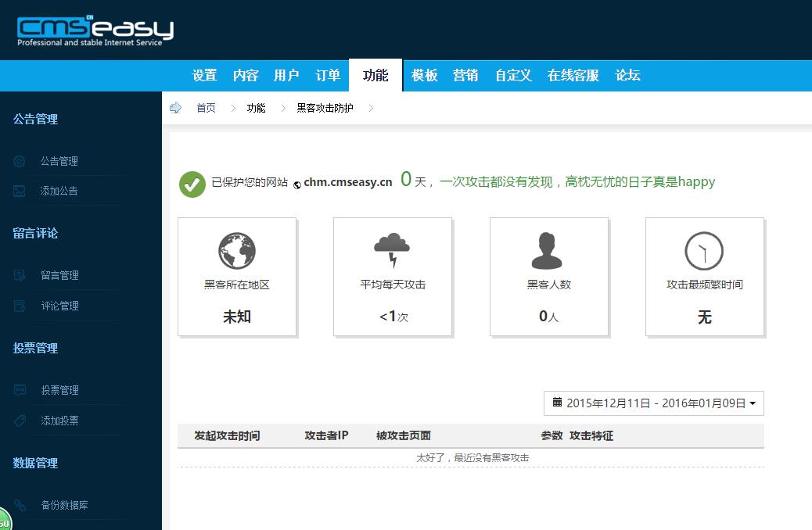812x530 pixels.
Task: Select the 在线客服 menu tab
Action: [573, 75]
